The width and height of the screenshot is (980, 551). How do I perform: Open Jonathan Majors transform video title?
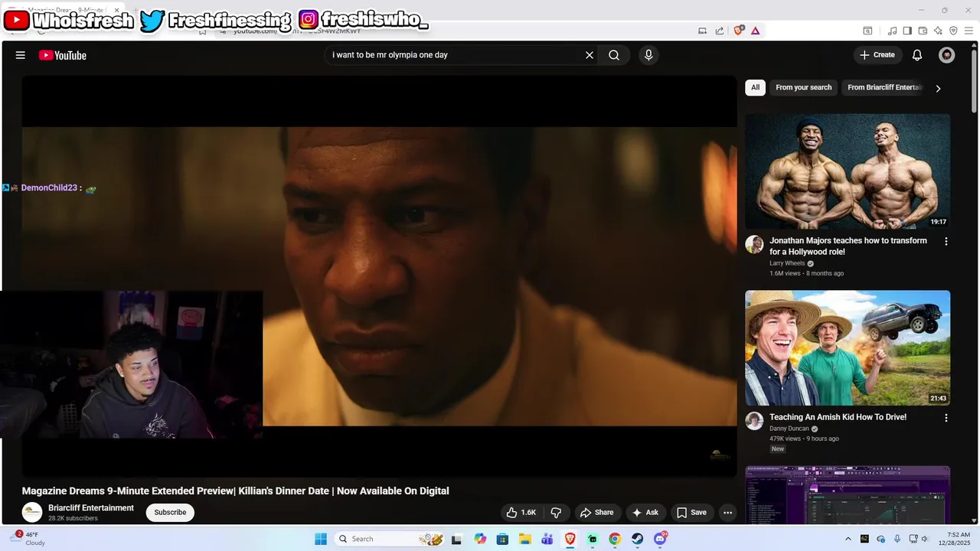[848, 246]
